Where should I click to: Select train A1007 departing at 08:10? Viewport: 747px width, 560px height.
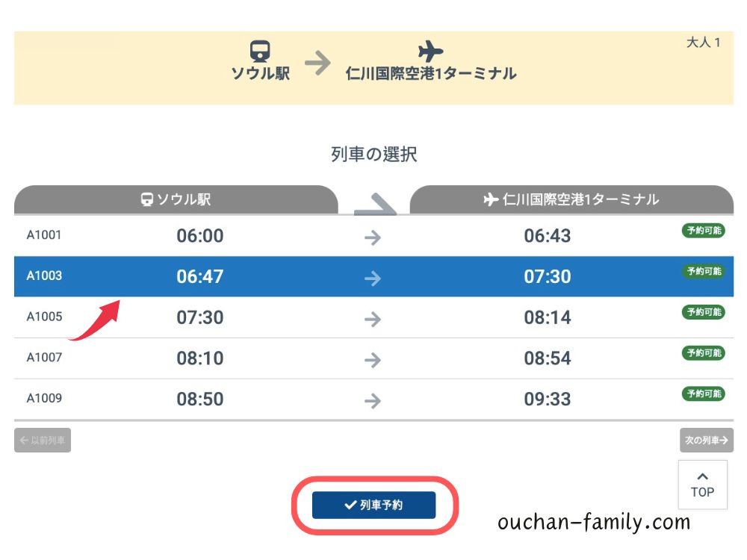tap(374, 358)
